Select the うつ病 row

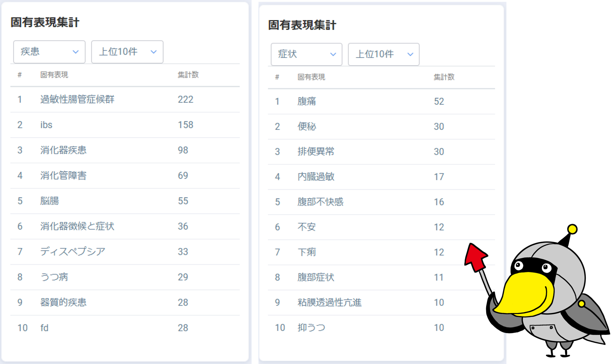(x=54, y=277)
